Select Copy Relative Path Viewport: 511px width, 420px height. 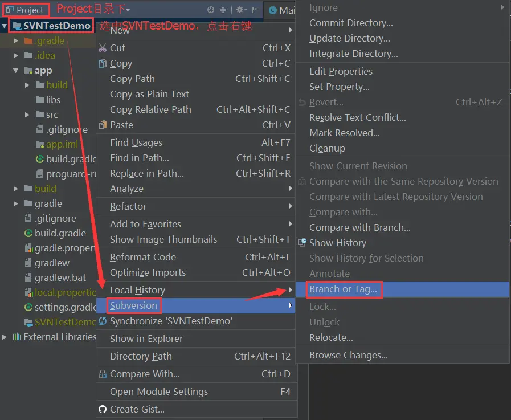[x=196, y=109]
